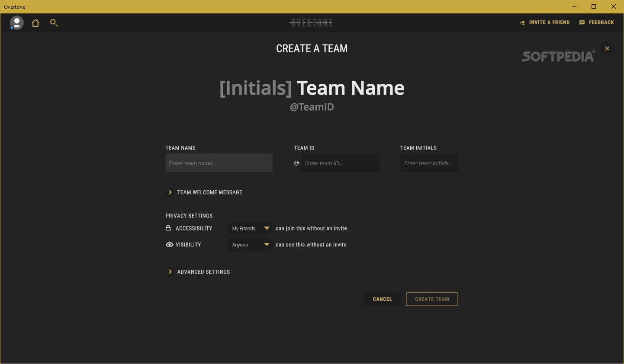Open the user profile avatar
Viewport: 624px width, 364px height.
[17, 22]
